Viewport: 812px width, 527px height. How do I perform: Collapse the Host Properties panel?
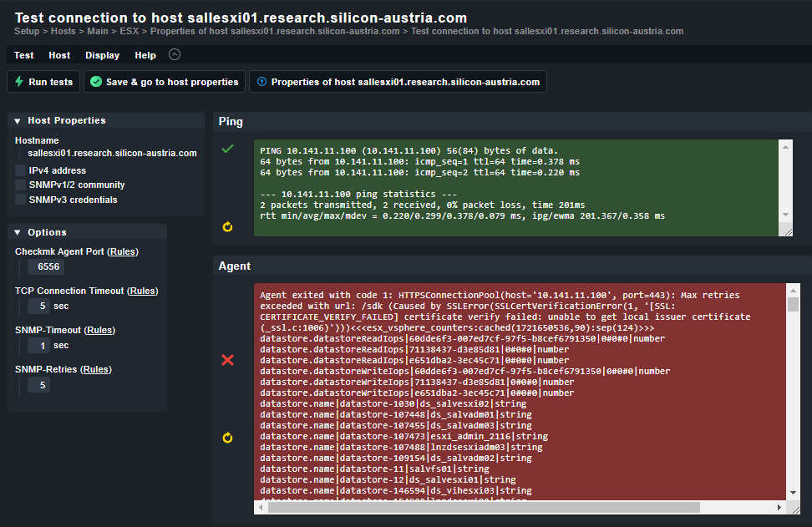[17, 121]
